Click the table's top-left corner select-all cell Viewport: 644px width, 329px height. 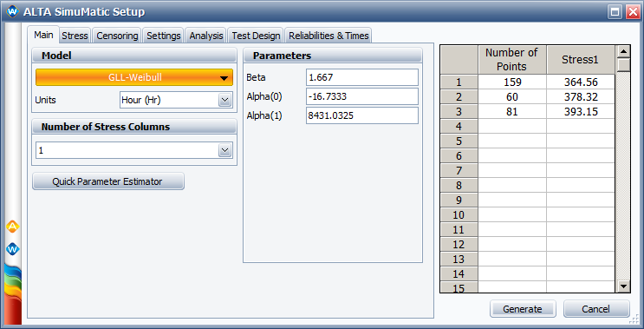[x=459, y=60]
